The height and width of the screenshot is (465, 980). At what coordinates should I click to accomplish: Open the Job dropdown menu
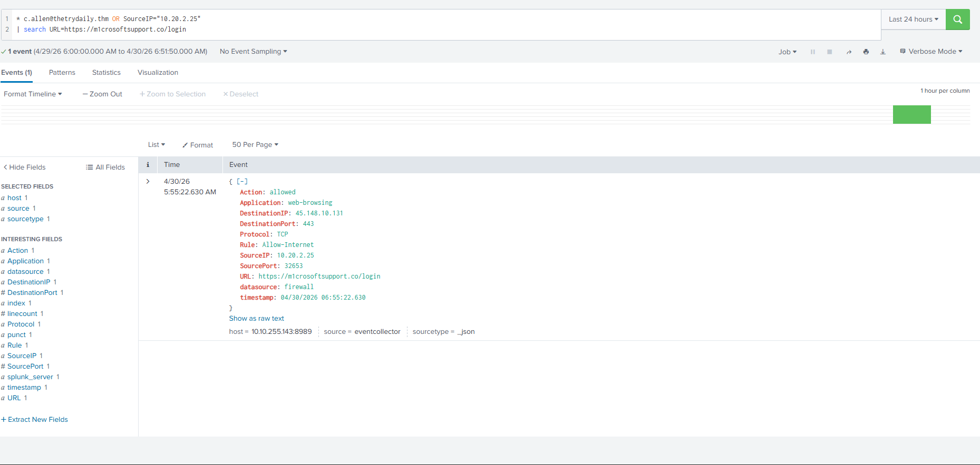pyautogui.click(x=788, y=52)
